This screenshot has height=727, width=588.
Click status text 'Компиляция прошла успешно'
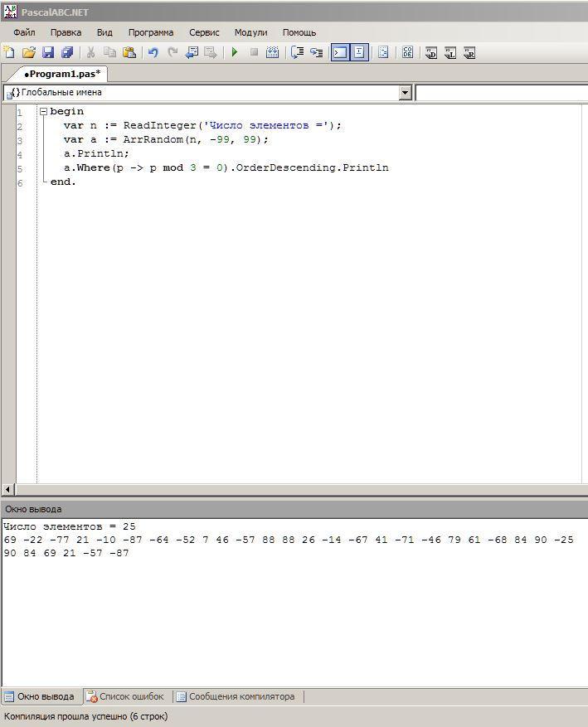tap(66, 716)
